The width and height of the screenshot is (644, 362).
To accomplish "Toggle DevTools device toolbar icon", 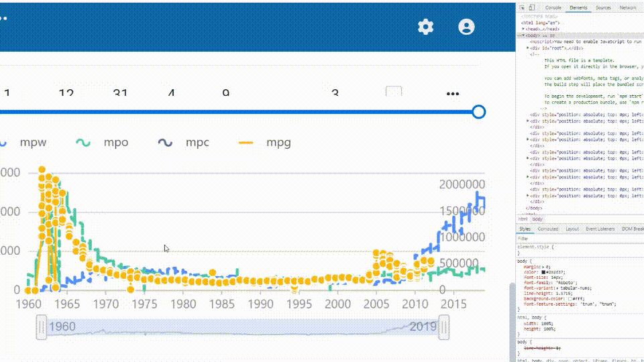I will 532,8.
